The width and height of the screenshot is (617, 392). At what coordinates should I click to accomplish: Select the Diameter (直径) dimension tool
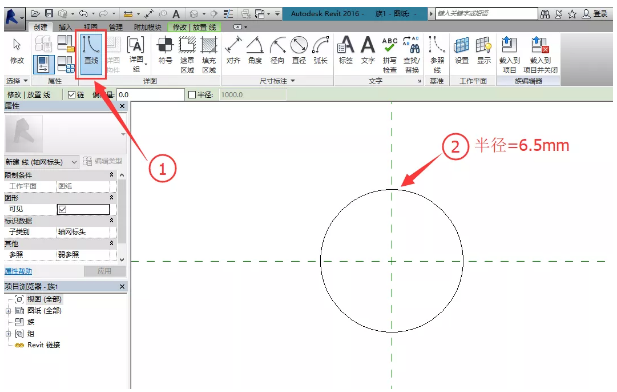click(x=299, y=50)
